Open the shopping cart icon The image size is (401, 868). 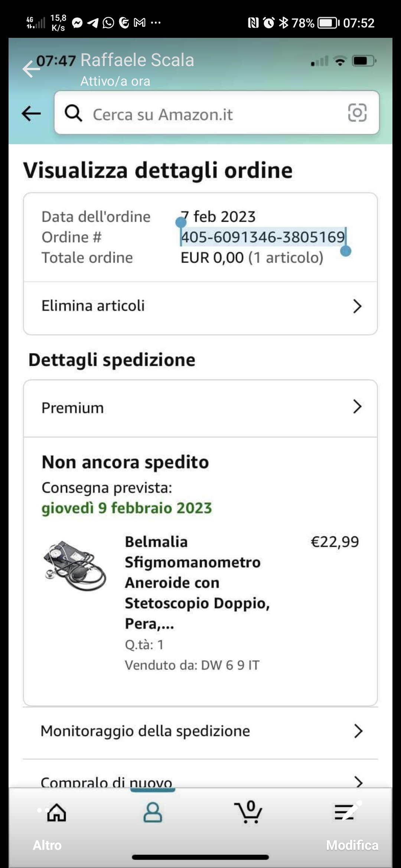pyautogui.click(x=248, y=812)
